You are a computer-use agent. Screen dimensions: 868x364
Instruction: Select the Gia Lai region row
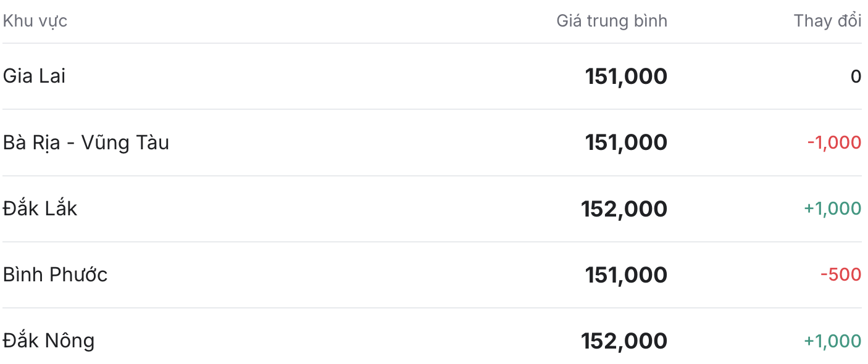[x=432, y=77]
